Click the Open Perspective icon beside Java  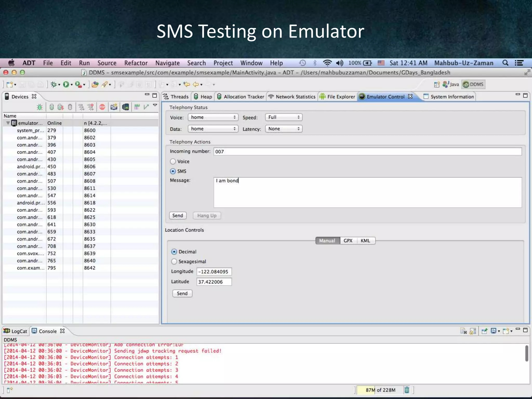[x=437, y=84]
